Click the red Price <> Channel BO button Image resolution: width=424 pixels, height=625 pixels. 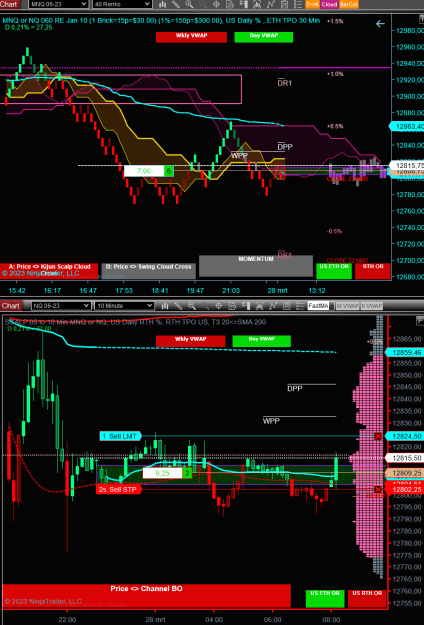click(147, 596)
